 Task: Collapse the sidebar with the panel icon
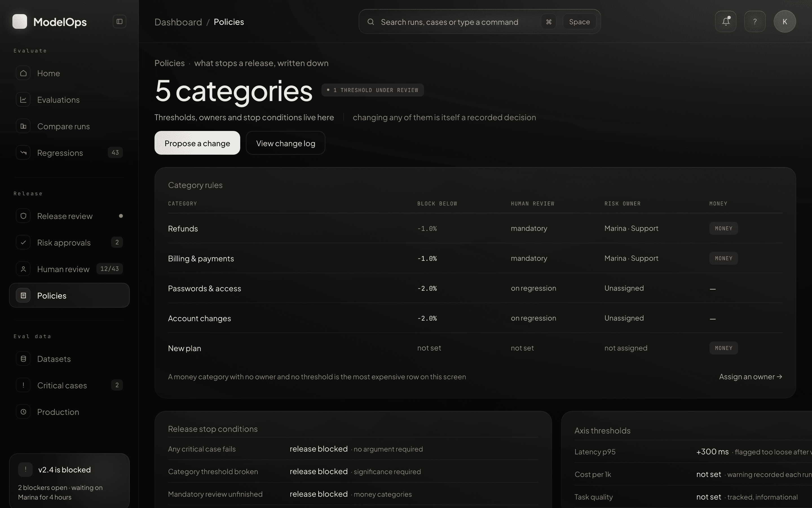pyautogui.click(x=119, y=21)
